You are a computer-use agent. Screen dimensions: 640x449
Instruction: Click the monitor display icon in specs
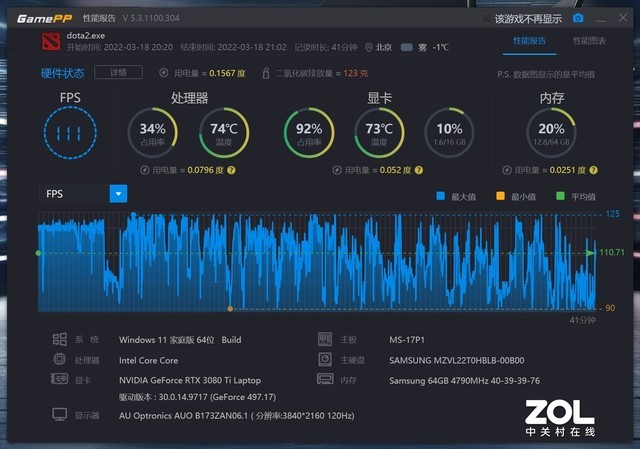pos(60,414)
